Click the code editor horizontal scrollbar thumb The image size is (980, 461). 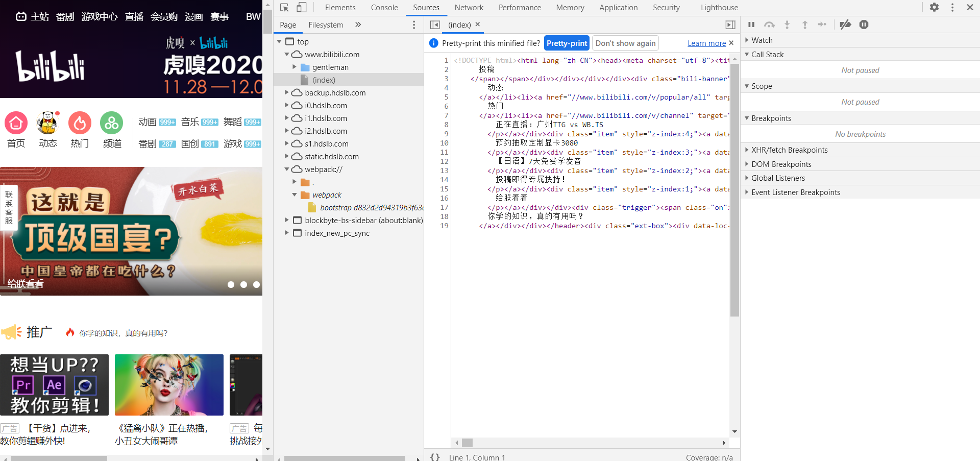467,443
